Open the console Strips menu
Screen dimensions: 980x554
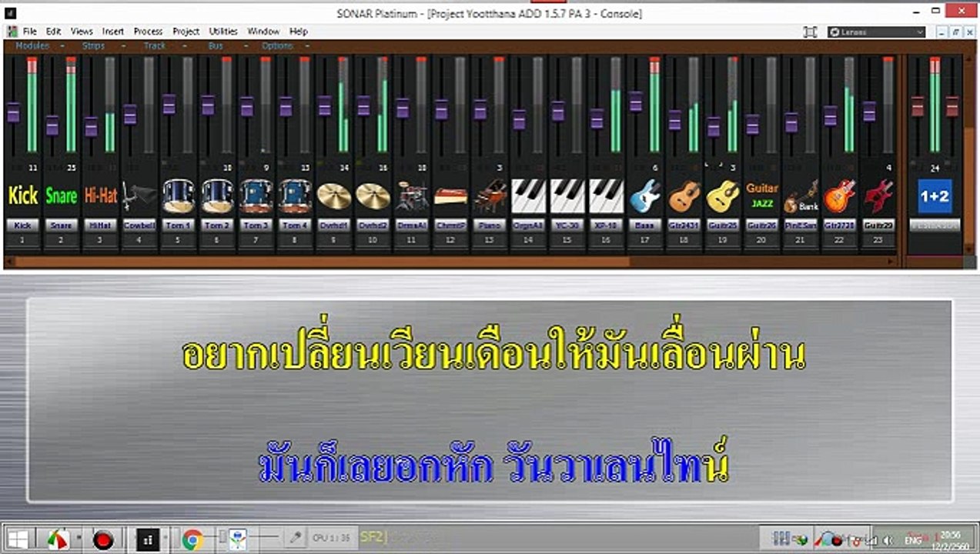(93, 46)
